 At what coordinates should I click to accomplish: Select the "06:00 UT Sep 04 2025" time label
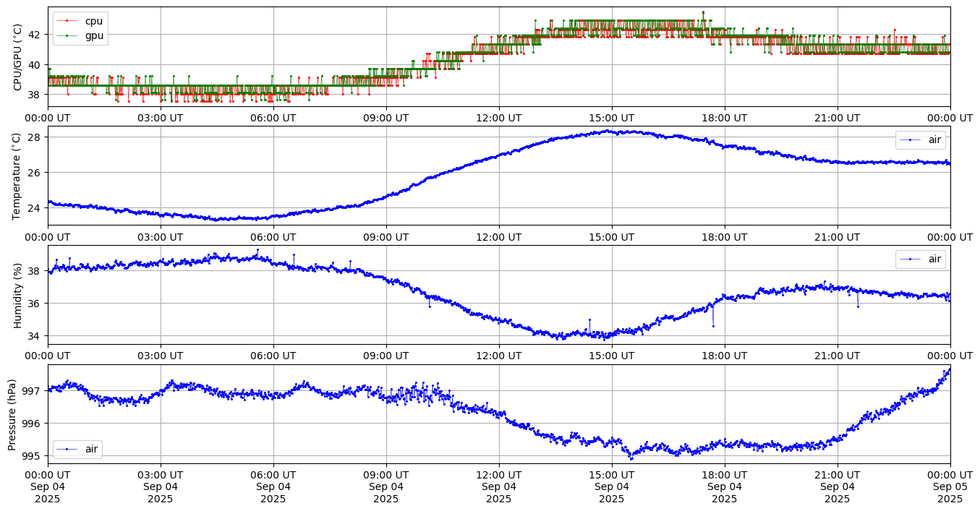[273, 487]
